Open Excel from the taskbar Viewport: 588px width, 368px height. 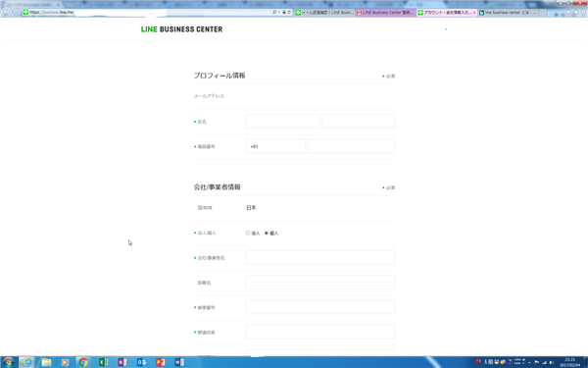103,362
